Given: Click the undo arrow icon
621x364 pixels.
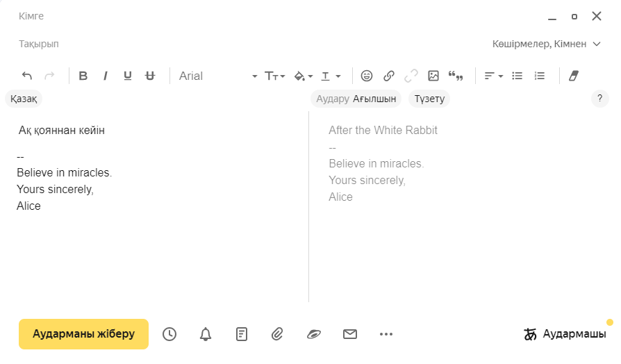Looking at the screenshot, I should [27, 76].
